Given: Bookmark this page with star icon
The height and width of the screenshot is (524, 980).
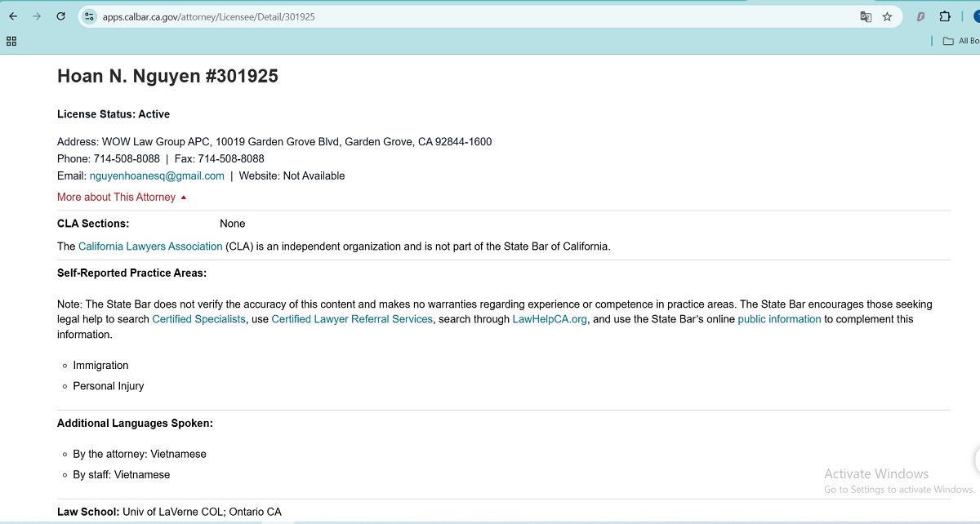Looking at the screenshot, I should [x=887, y=16].
